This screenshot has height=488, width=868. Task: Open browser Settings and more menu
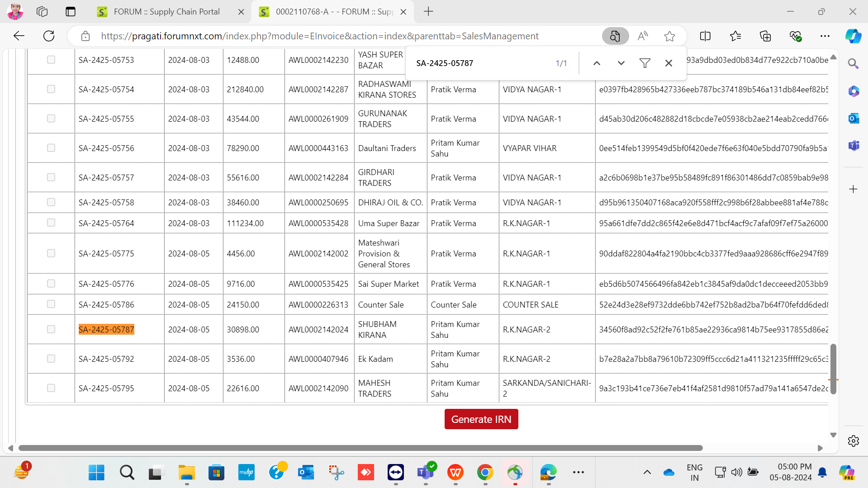[x=825, y=36]
